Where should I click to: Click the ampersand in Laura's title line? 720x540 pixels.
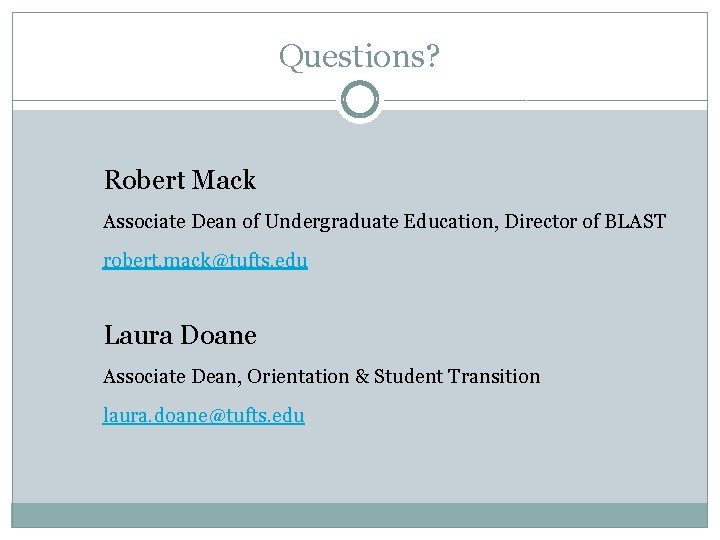(x=361, y=377)
